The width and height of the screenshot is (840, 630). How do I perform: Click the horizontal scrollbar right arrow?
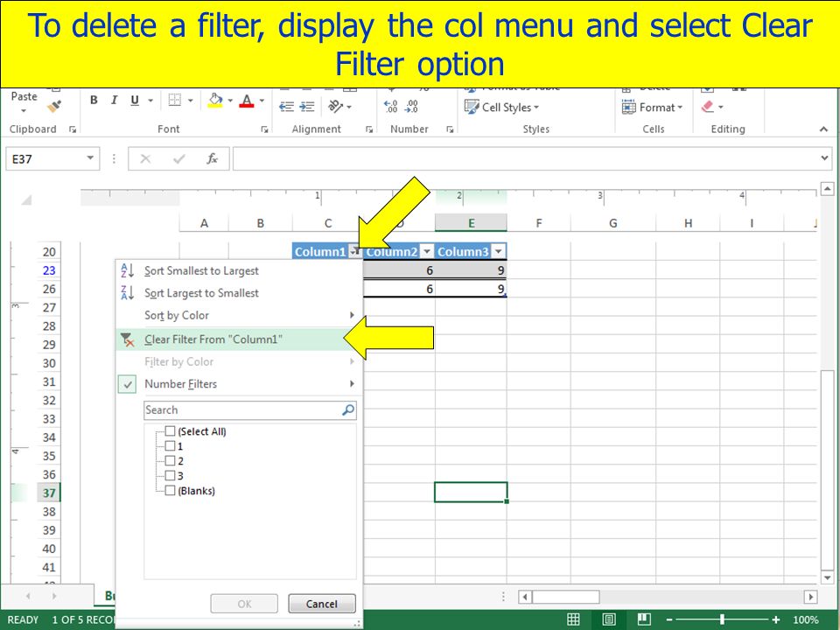click(x=811, y=596)
